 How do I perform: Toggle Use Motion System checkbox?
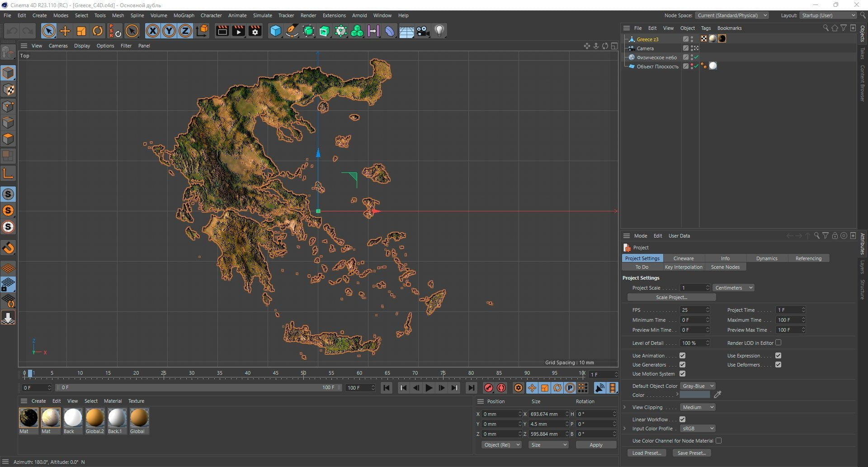tap(682, 374)
